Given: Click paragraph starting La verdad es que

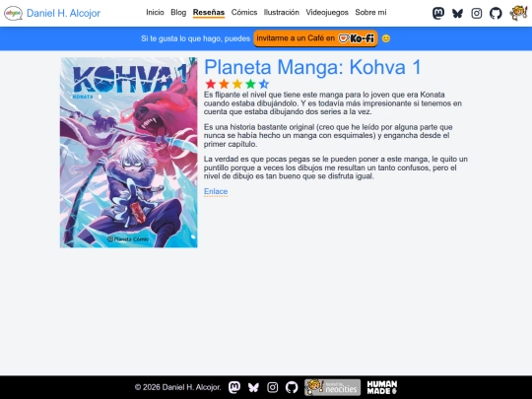Looking at the screenshot, I should (x=336, y=167).
